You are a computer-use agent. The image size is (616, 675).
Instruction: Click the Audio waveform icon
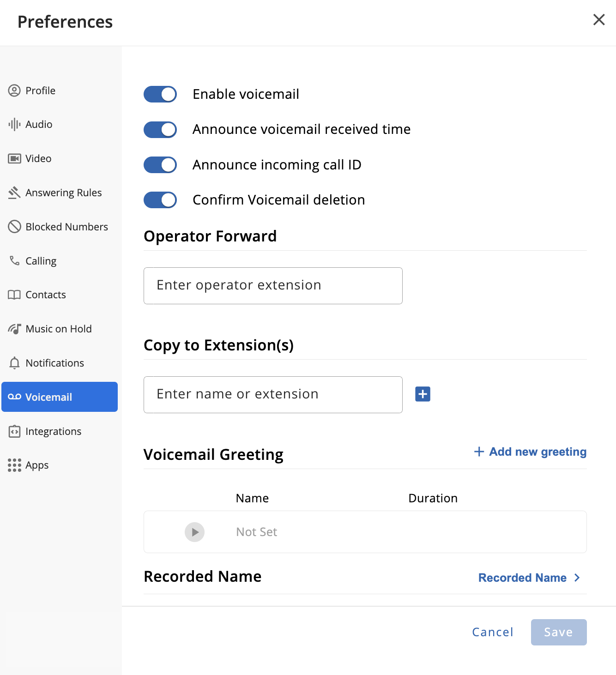click(14, 124)
